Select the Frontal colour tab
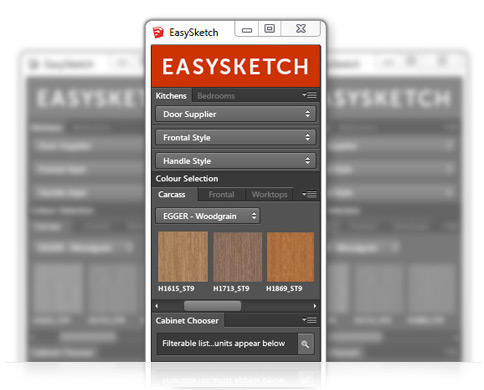The height and width of the screenshot is (390, 484). [x=221, y=194]
